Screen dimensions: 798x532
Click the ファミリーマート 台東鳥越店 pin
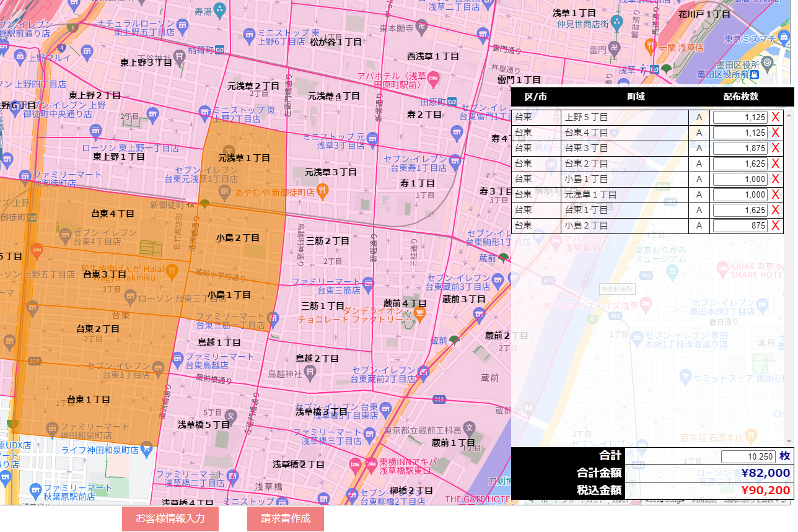177,360
